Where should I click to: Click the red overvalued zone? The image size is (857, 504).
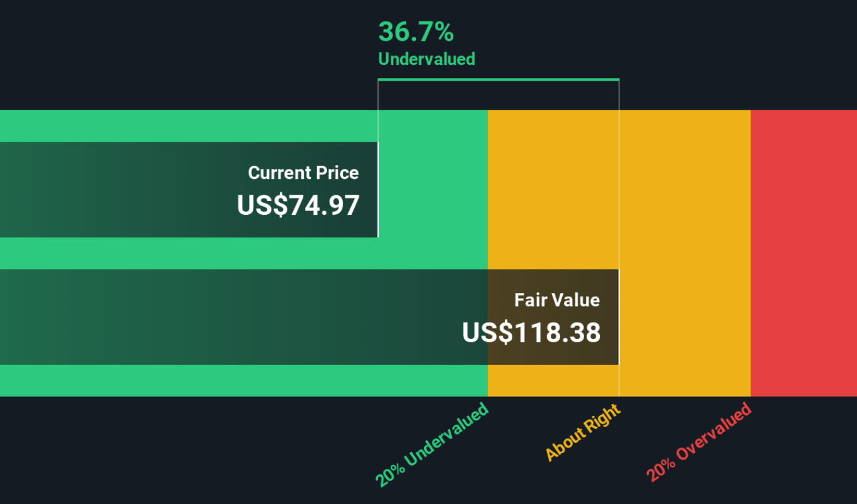[x=803, y=252]
